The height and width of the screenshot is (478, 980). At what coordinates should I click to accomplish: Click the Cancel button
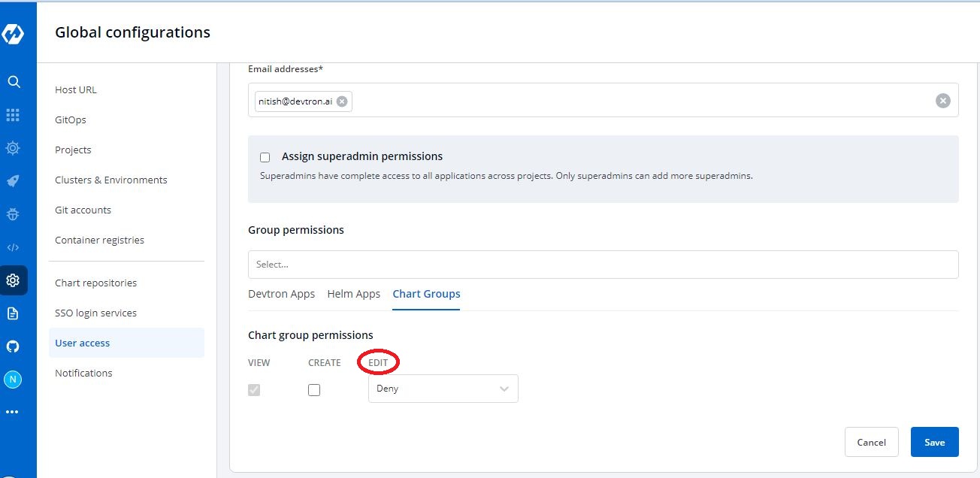pos(871,442)
